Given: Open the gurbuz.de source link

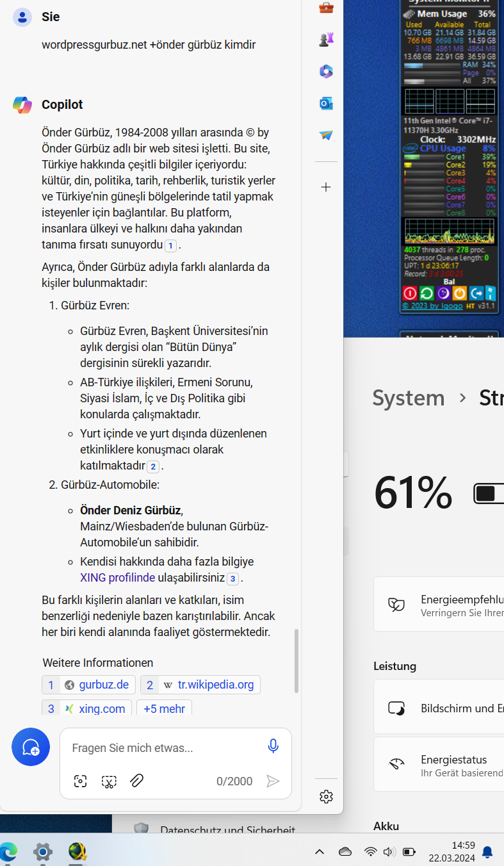Looking at the screenshot, I should (x=89, y=685).
